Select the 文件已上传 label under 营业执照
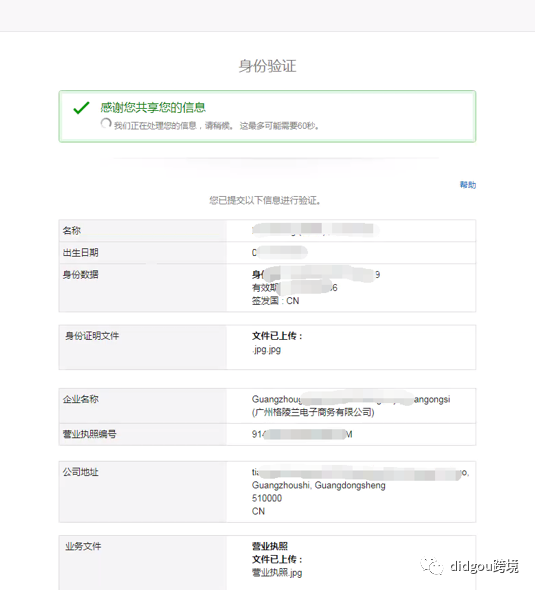535x590 pixels. pos(277,559)
